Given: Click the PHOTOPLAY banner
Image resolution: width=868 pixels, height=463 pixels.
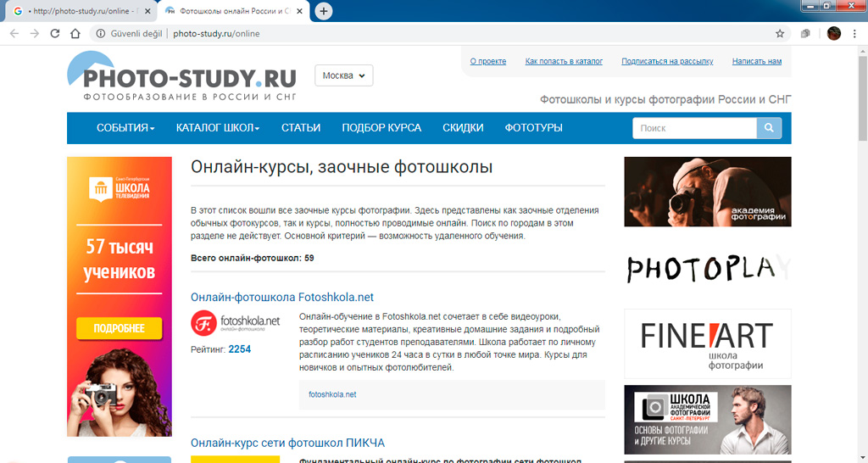Looking at the screenshot, I should point(708,268).
